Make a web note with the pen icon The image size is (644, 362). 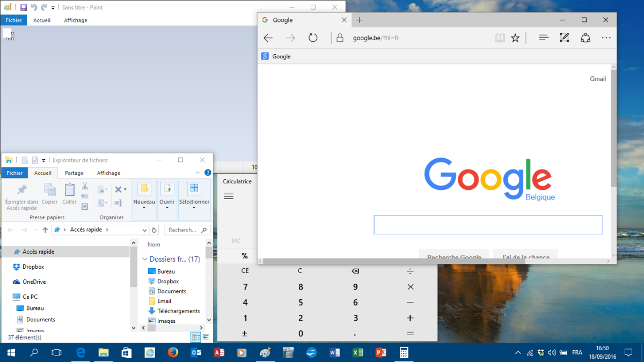pyautogui.click(x=564, y=38)
